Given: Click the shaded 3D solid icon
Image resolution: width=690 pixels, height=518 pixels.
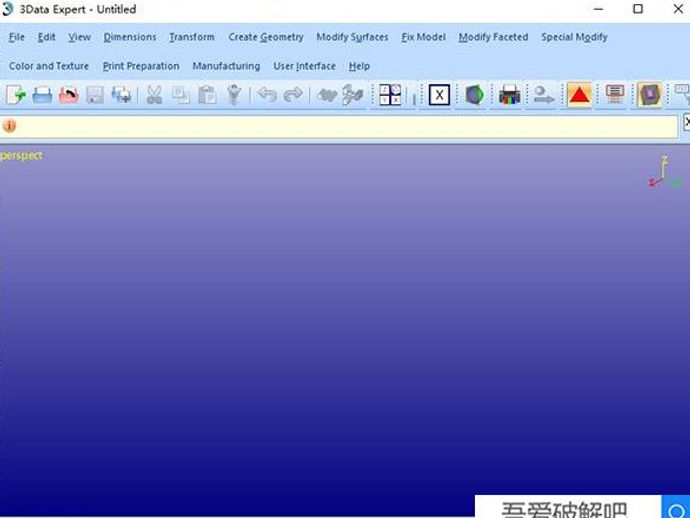Looking at the screenshot, I should pos(474,95).
